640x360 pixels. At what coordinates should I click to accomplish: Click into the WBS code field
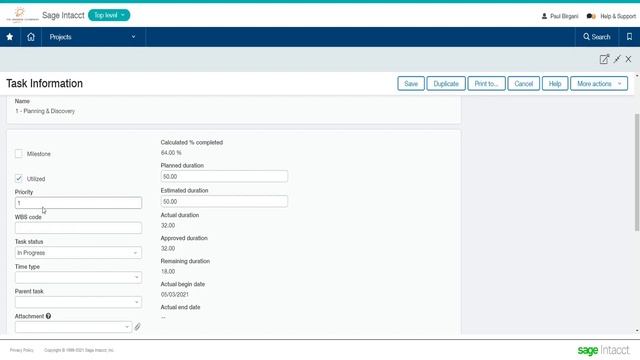click(78, 228)
